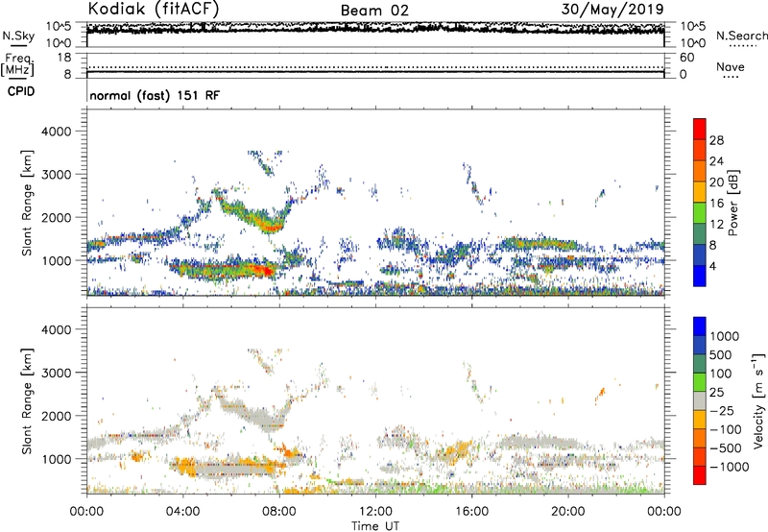Screen dimensions: 768x532
Task: Click the 'Velocity [m s-1]' color bar label
Action: point(758,400)
